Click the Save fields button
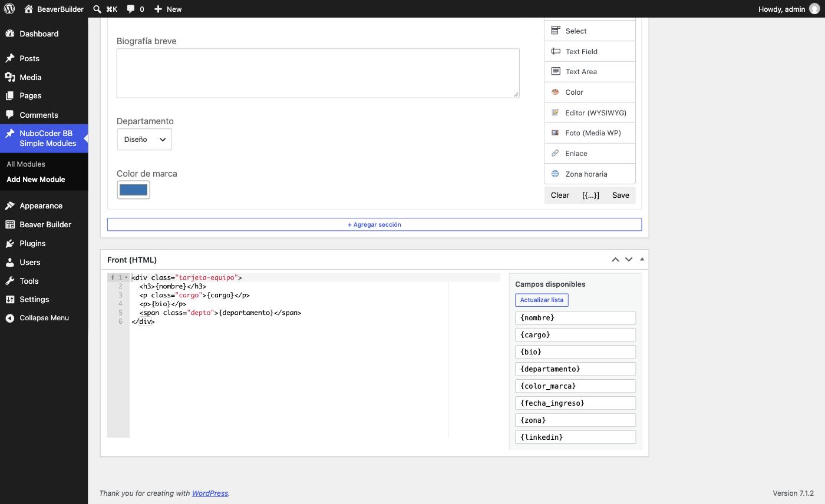This screenshot has width=825, height=504. coord(621,195)
